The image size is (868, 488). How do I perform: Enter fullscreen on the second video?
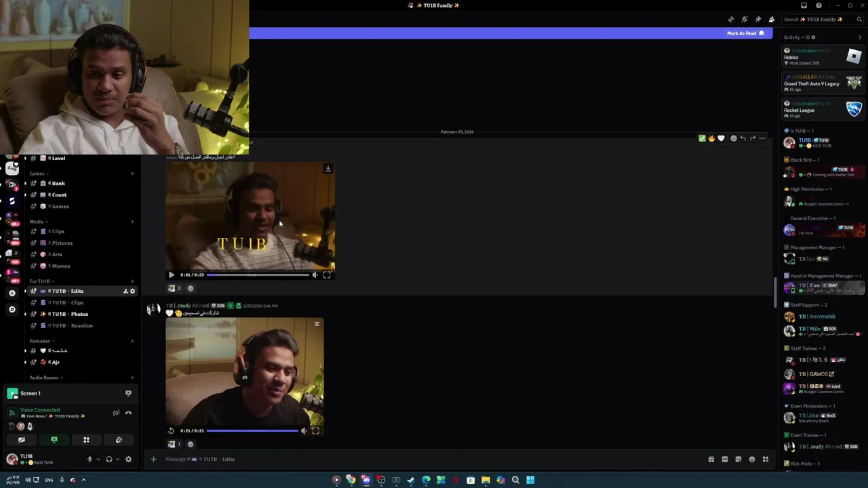pyautogui.click(x=315, y=431)
